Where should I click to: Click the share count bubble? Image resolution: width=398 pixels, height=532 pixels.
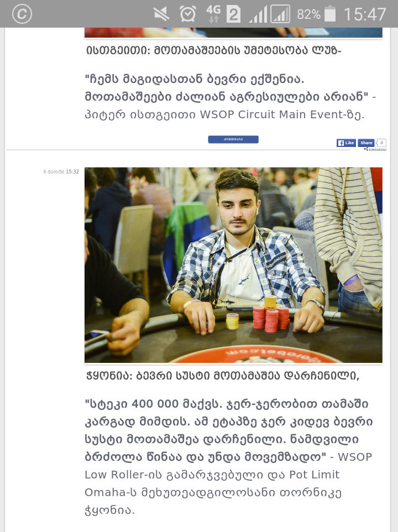381,143
